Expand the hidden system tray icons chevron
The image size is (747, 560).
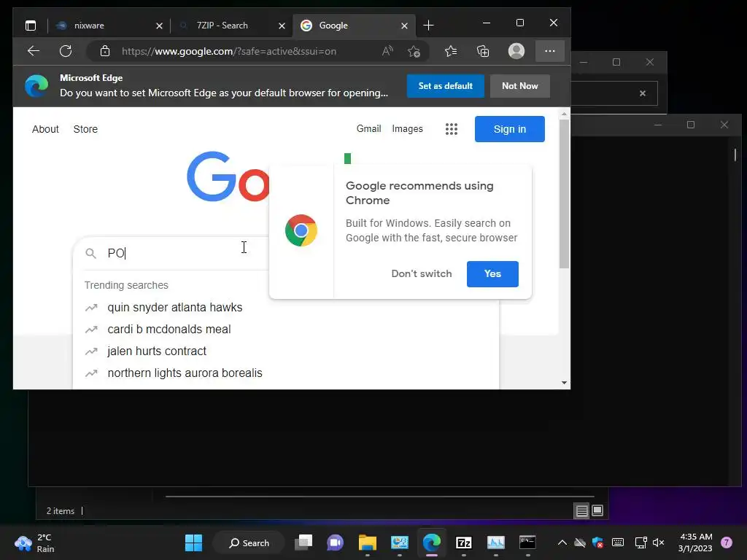[562, 542]
